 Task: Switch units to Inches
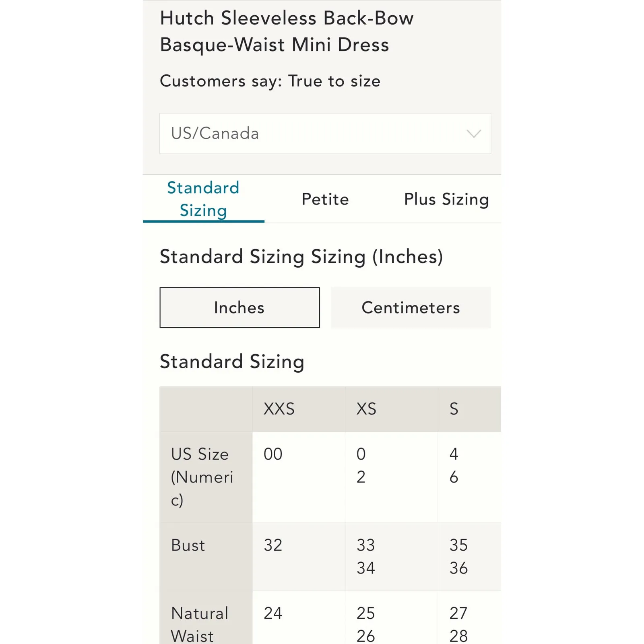click(x=239, y=308)
